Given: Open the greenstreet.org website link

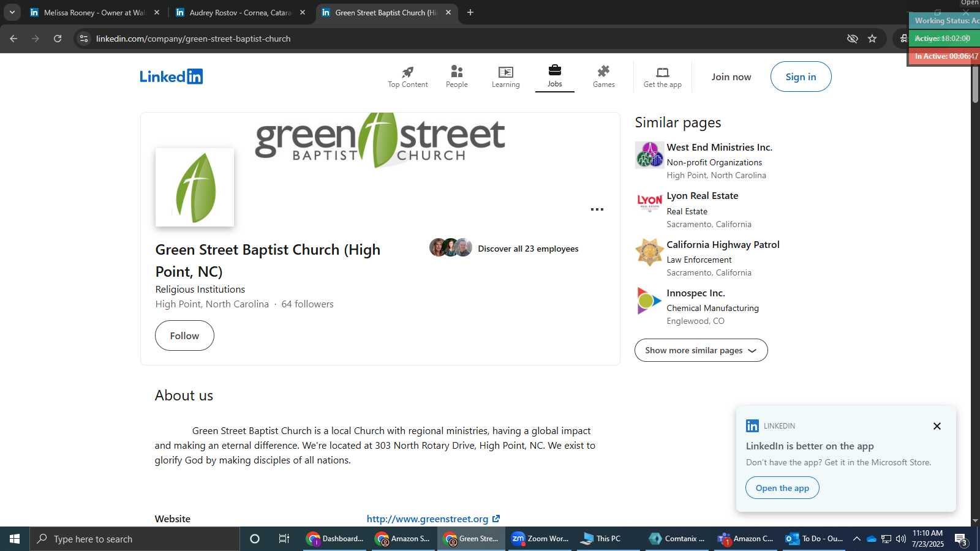Looking at the screenshot, I should tap(433, 519).
